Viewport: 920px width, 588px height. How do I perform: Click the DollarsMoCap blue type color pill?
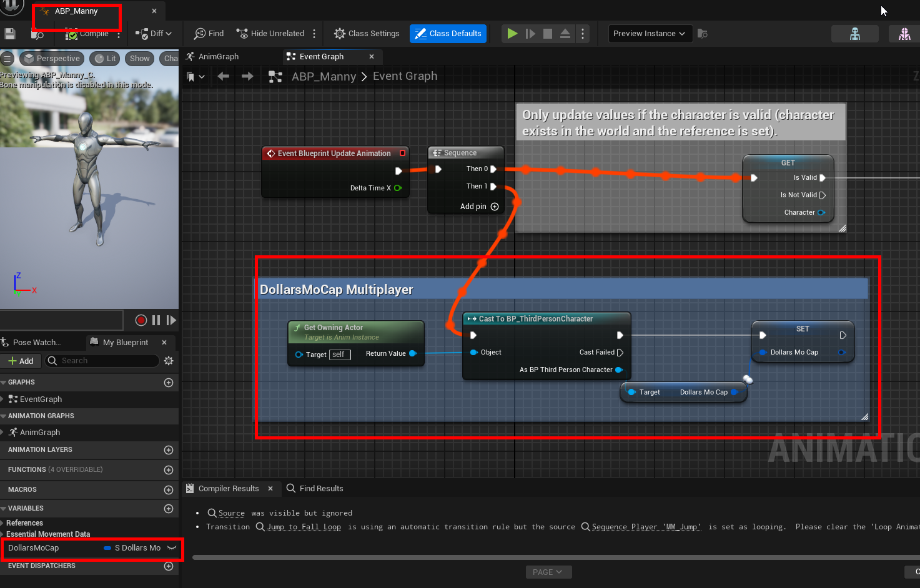[x=107, y=548]
